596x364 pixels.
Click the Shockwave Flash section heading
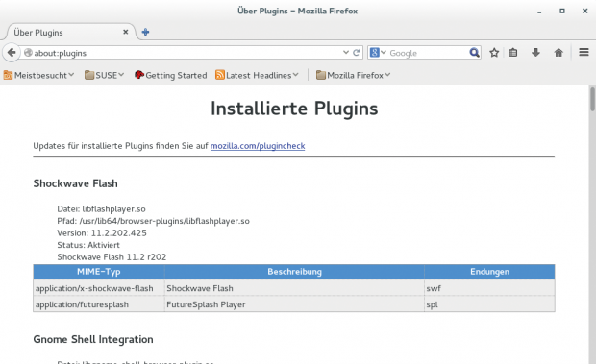pos(75,183)
